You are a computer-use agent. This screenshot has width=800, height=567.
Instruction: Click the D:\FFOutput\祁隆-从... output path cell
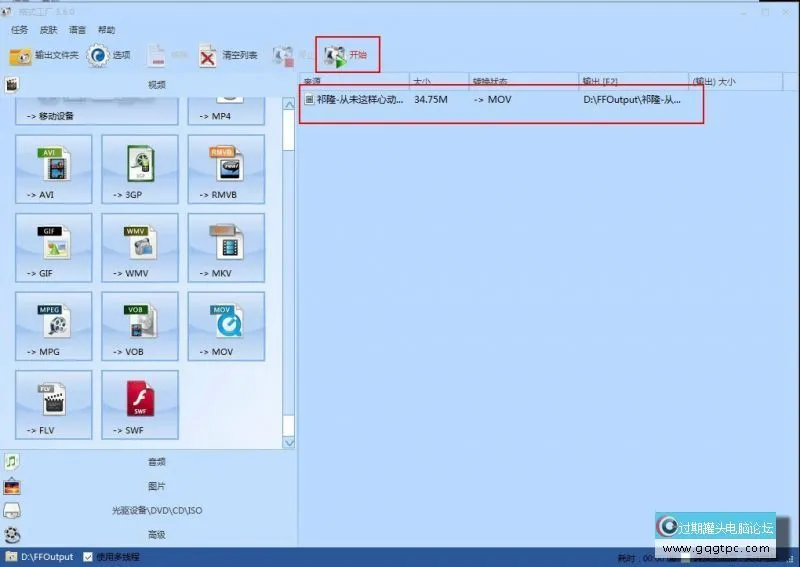click(x=632, y=100)
